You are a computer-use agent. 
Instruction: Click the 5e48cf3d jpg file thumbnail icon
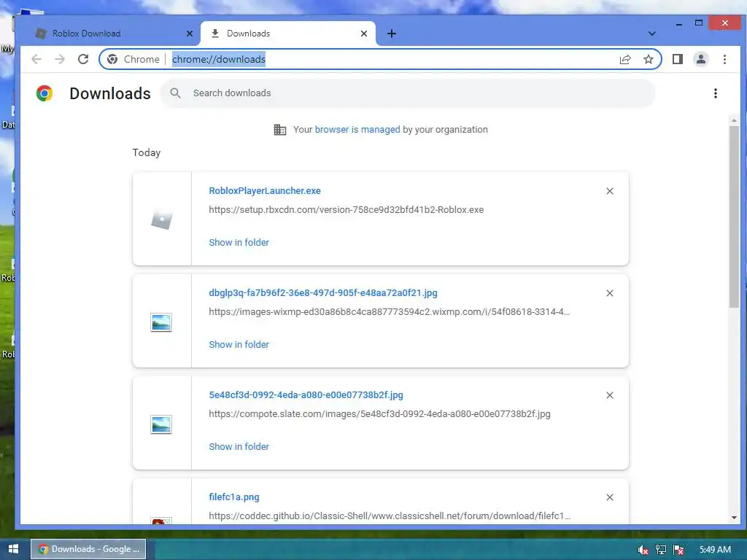pyautogui.click(x=161, y=424)
